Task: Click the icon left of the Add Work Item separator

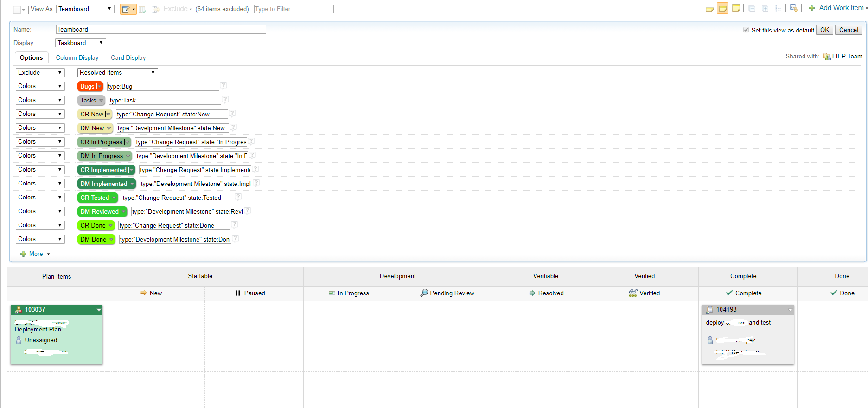Action: point(793,8)
